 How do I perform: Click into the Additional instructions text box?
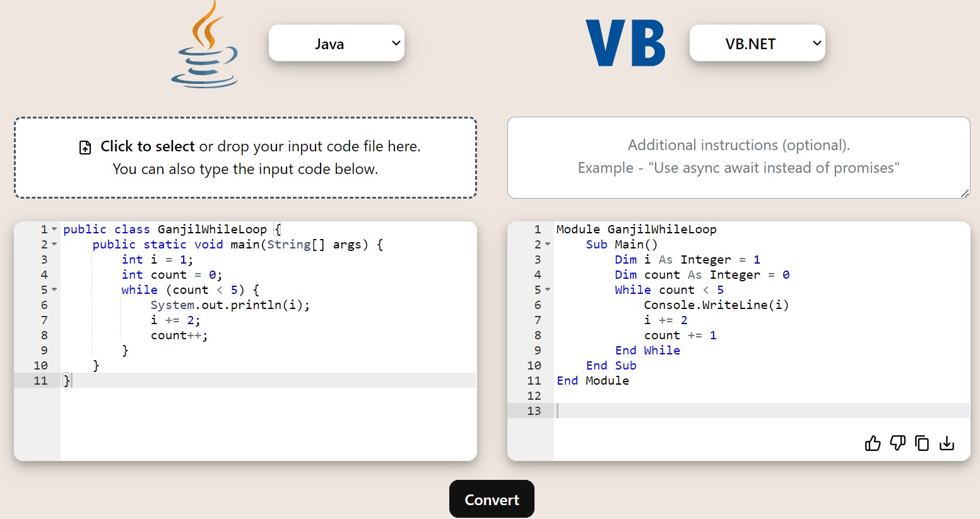(738, 157)
